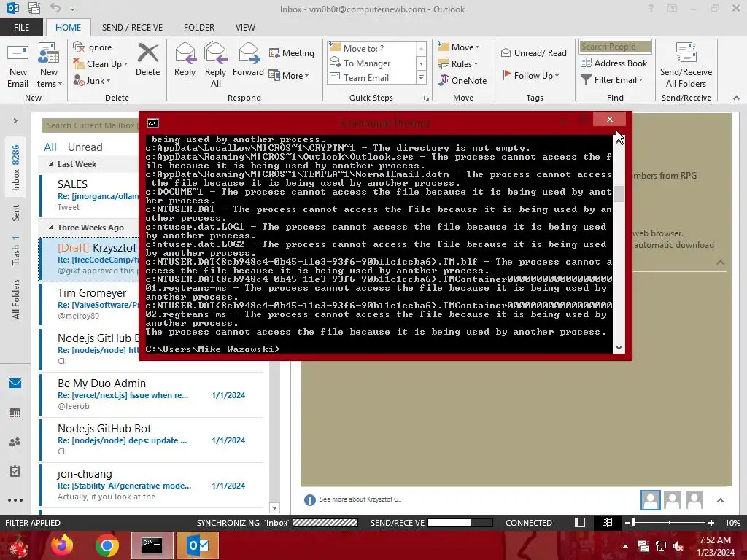Click the zoom slider
The width and height of the screenshot is (747, 560).
670,522
